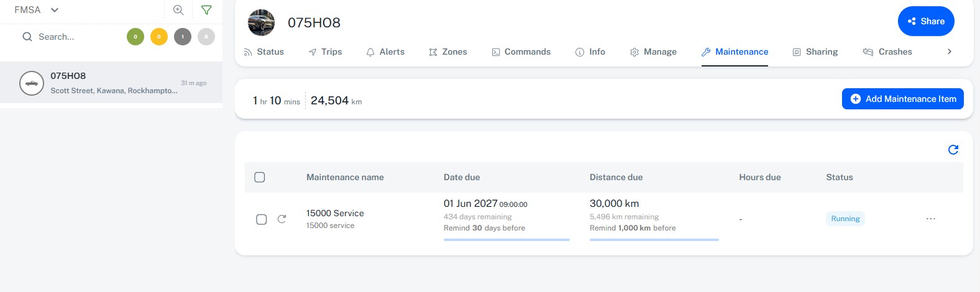This screenshot has height=292, width=980.
Task: Click the 434 days remaining text
Action: 478,217
